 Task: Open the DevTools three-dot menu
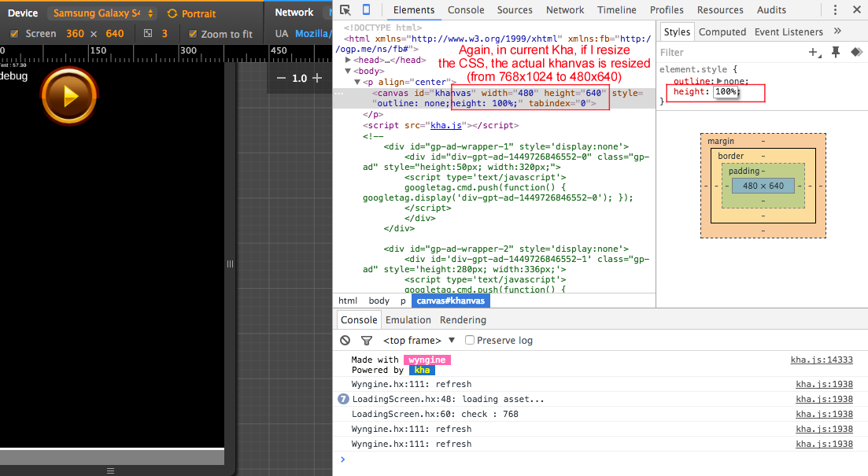click(x=835, y=10)
